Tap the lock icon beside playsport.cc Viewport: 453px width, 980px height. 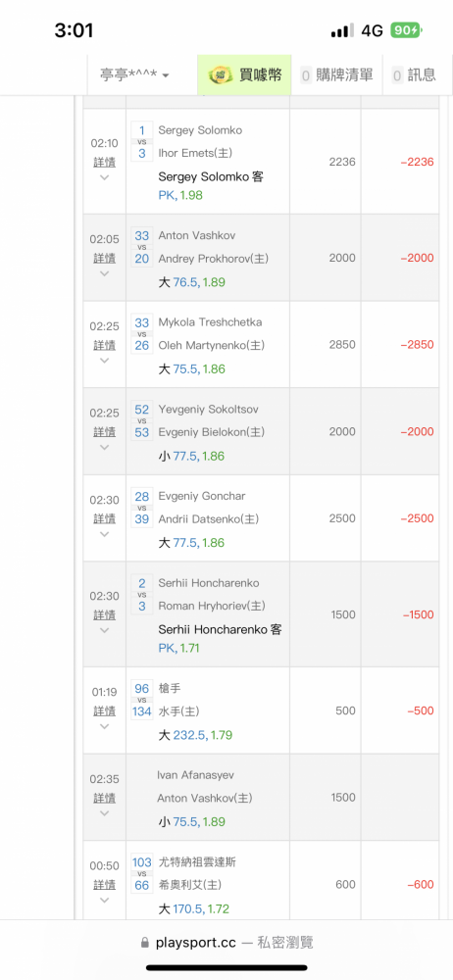click(x=145, y=943)
